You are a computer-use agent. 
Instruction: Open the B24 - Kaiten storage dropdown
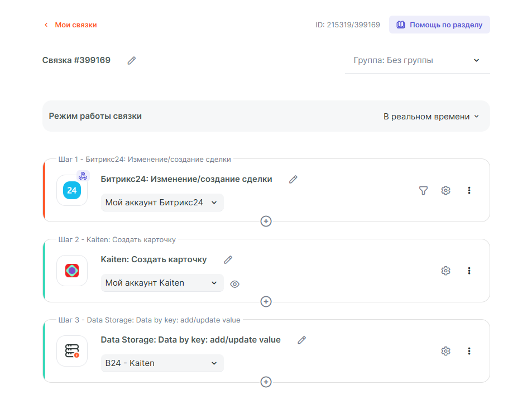pos(162,364)
